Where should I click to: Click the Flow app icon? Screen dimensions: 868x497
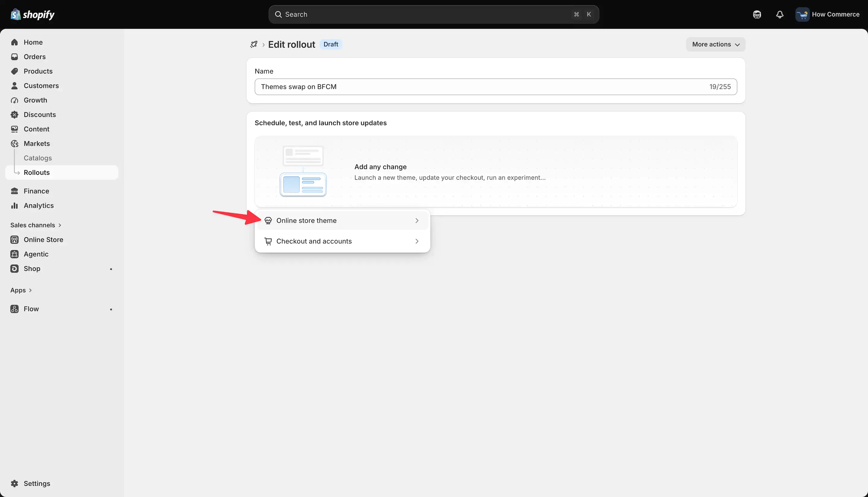[x=14, y=309]
